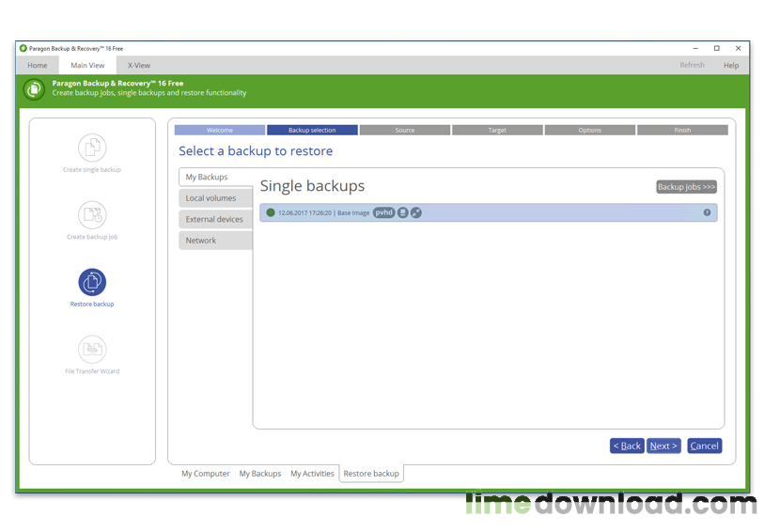Click the Finish wizard step
Screen dimensions: 764x532
(682, 130)
